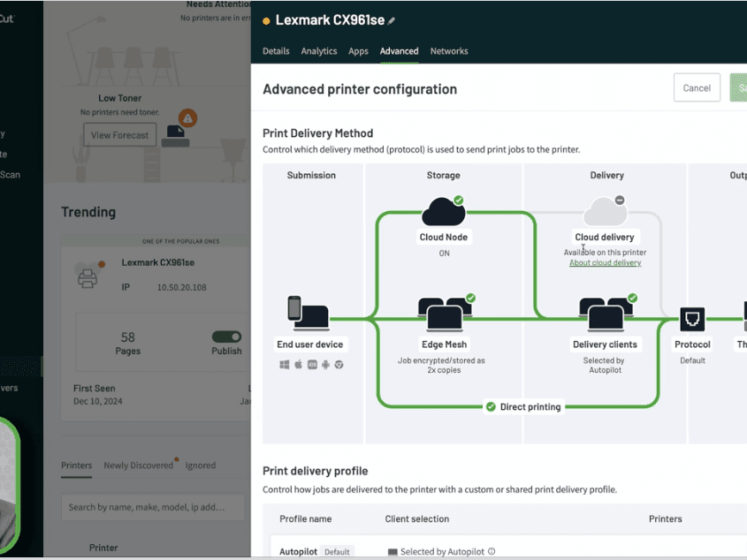Click the Profile name column header
Viewport: 747px width, 560px height.
[x=305, y=518]
